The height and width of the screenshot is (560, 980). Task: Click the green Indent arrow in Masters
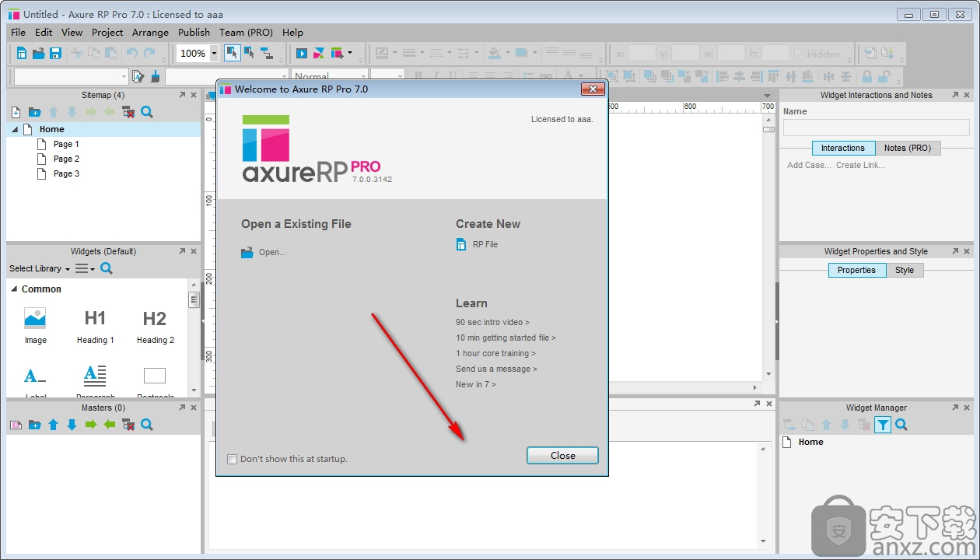click(x=91, y=425)
